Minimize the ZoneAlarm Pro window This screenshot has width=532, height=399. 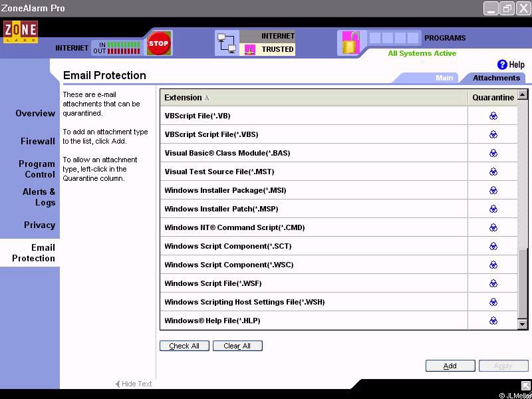pyautogui.click(x=491, y=9)
